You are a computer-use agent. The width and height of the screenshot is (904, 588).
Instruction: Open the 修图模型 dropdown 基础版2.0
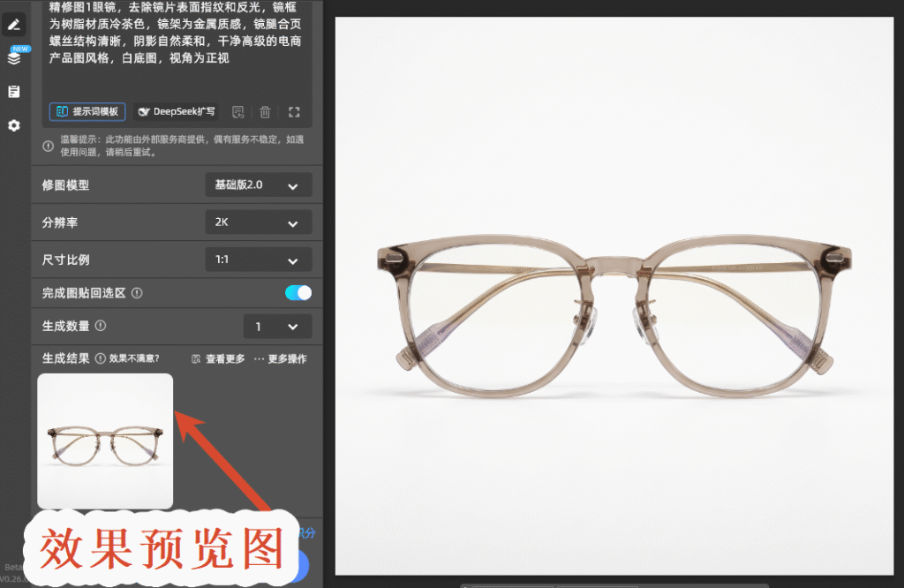tap(259, 185)
